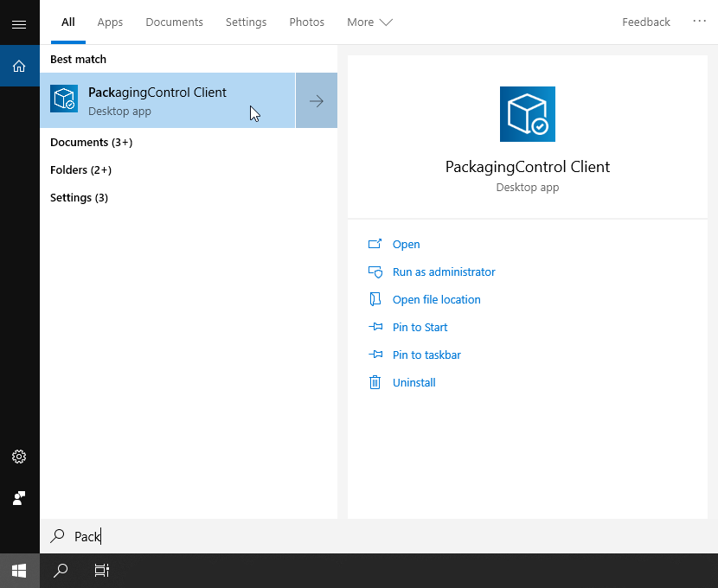Click Pin to taskbar option
The image size is (718, 588).
click(x=426, y=355)
